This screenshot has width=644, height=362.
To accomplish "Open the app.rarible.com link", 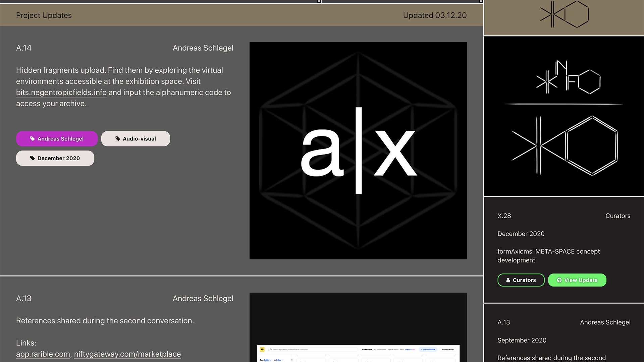I will click(43, 354).
